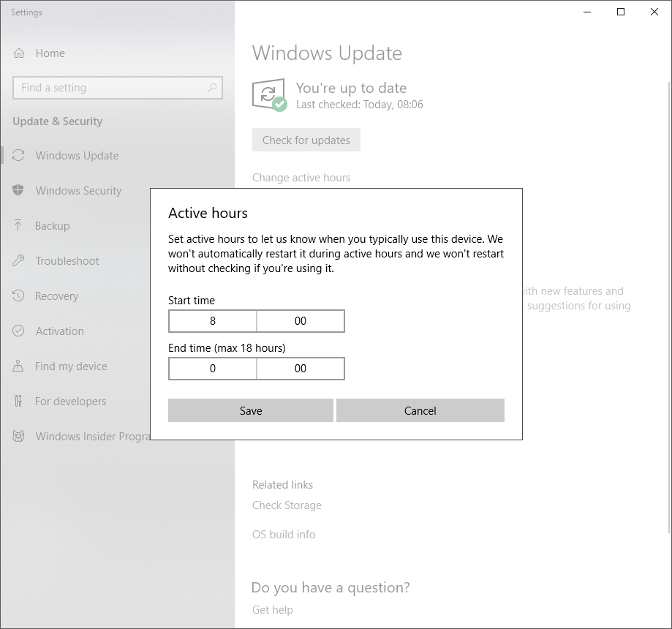Click 'Last checked: Today, 08:06' text
672x629 pixels.
(x=359, y=105)
